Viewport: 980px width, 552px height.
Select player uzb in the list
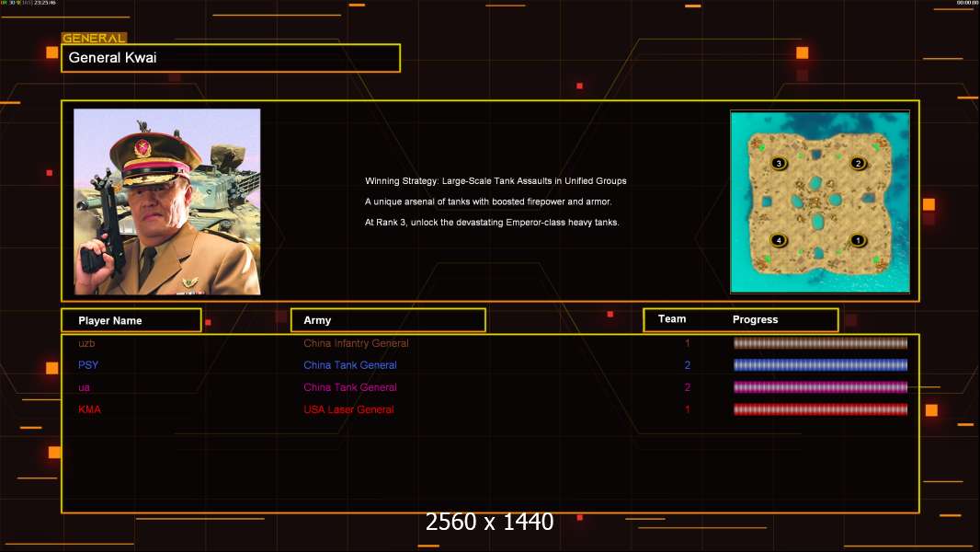tap(86, 343)
